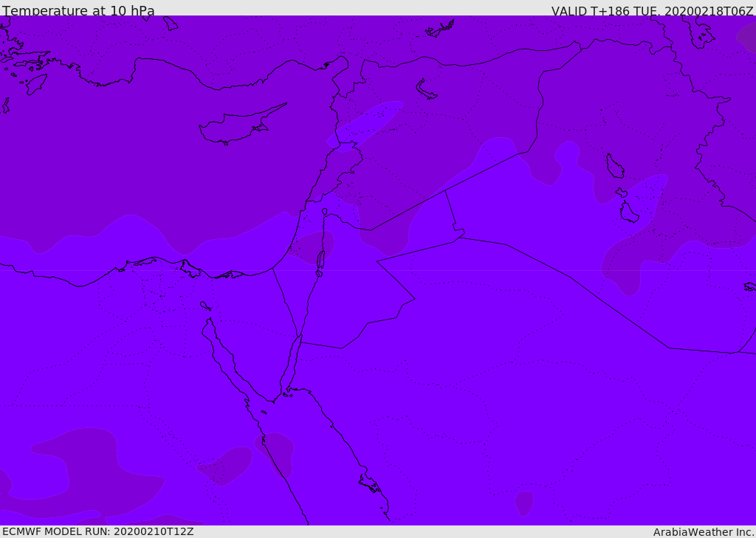This screenshot has width=756, height=538.
Task: Click the Dead Sea outline on the map
Action: (x=320, y=260)
